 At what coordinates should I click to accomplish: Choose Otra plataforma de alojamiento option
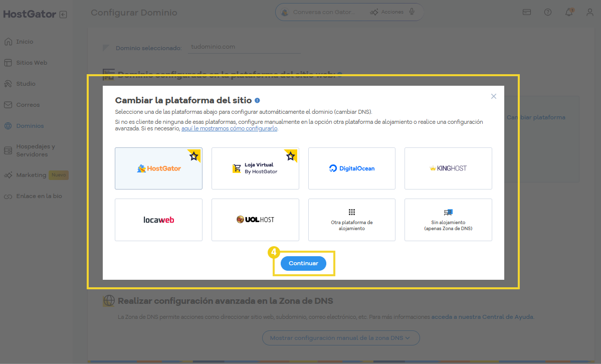click(352, 220)
